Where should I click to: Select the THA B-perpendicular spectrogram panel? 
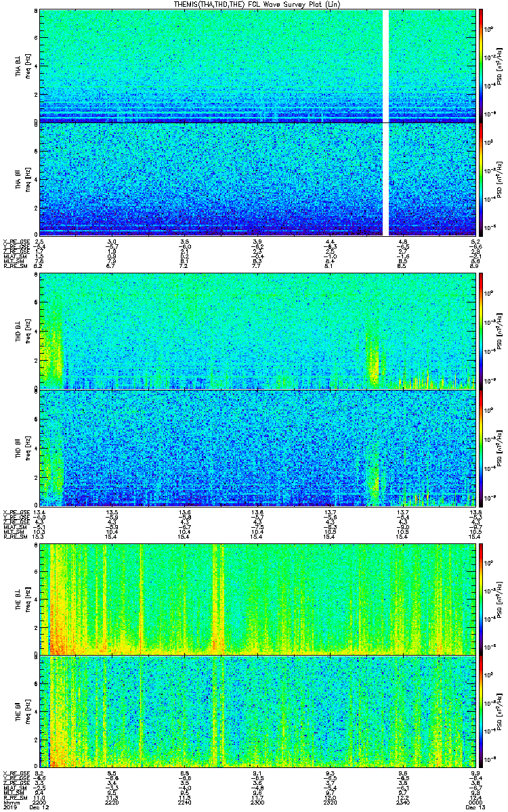point(258,65)
